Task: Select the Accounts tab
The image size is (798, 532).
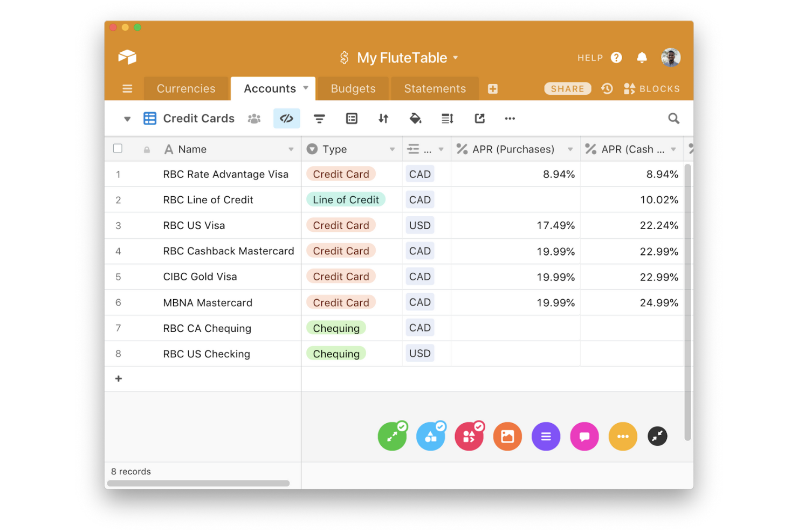Action: (270, 88)
